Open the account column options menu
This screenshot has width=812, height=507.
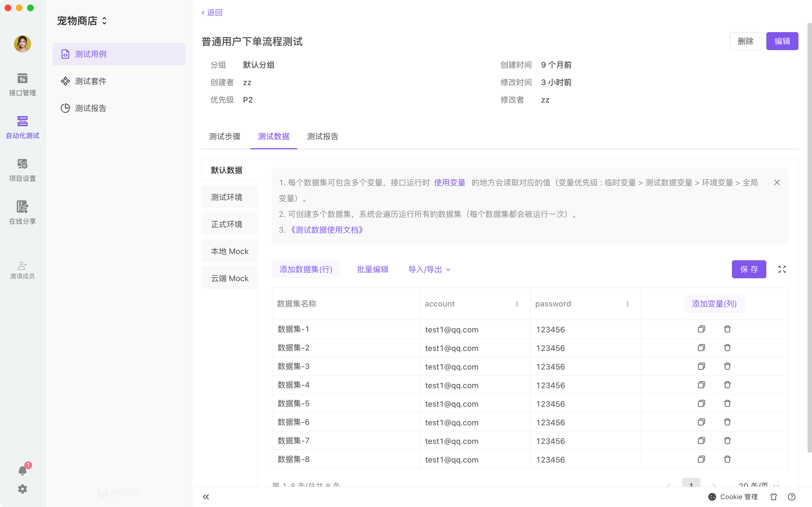click(517, 304)
